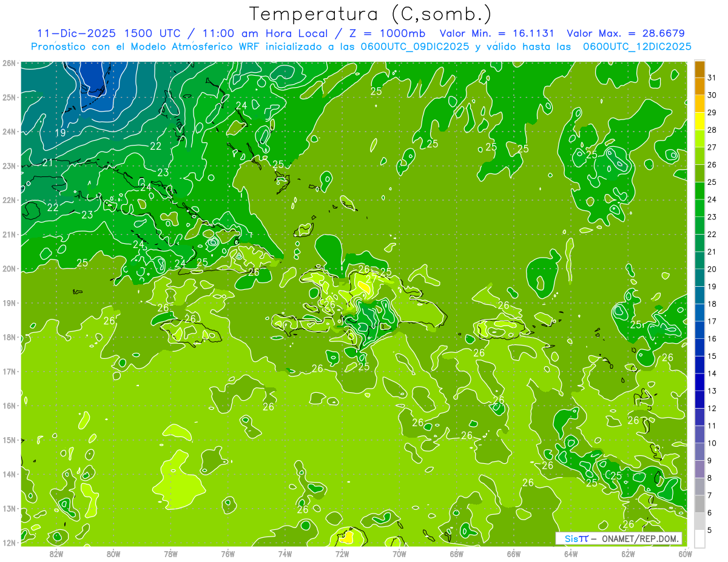728x562 pixels.
Task: Click the title "Temperatura (C,somb.)"
Action: (x=371, y=15)
